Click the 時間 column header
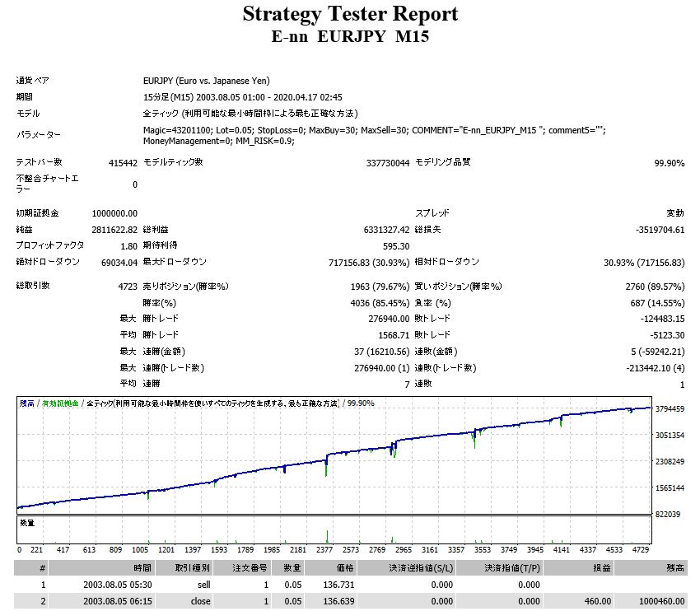 101,567
